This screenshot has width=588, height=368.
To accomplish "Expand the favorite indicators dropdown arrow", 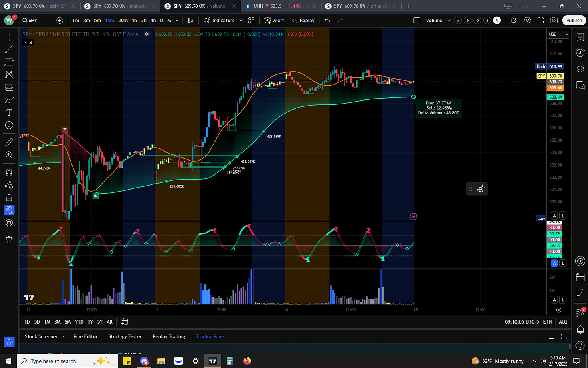I will tap(241, 20).
